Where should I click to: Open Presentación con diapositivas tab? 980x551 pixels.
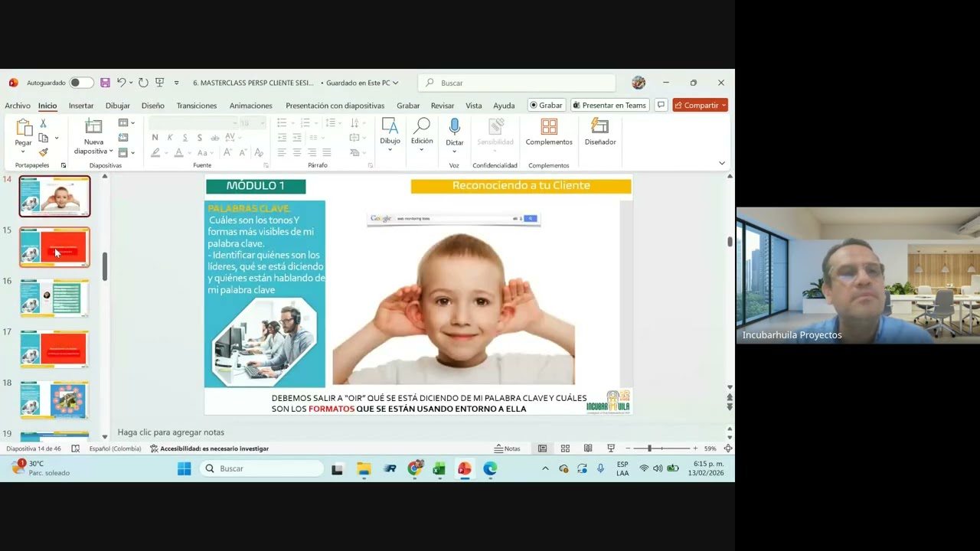[x=335, y=106]
